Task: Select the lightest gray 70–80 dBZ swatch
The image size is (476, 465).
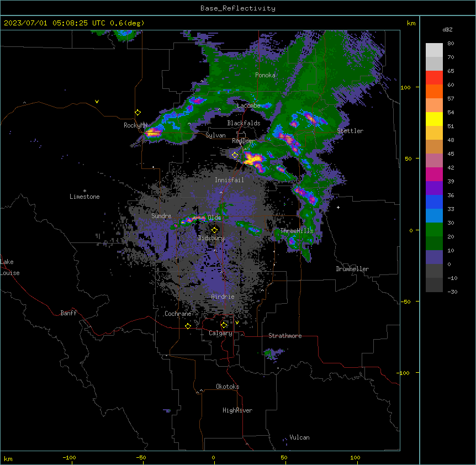Action: tap(434, 50)
